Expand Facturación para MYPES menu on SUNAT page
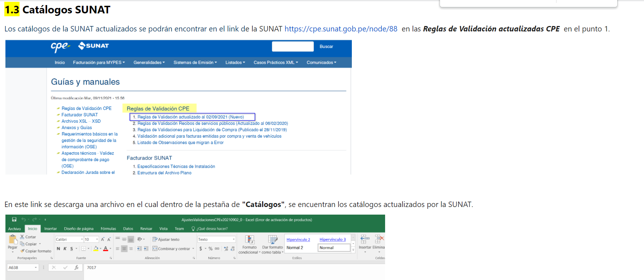The width and height of the screenshot is (644, 280). pyautogui.click(x=99, y=63)
